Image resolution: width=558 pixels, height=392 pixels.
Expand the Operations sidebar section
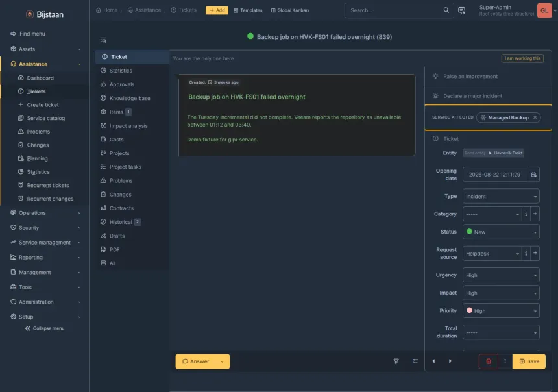pyautogui.click(x=45, y=213)
